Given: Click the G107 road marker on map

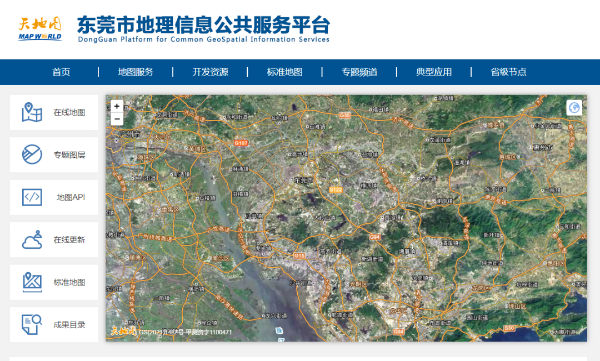Looking at the screenshot, I should (241, 143).
